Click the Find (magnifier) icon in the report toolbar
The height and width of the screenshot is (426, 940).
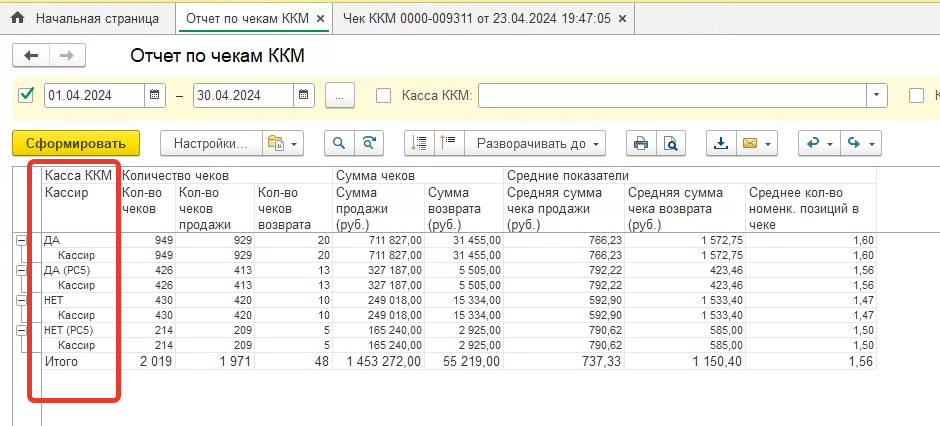tap(341, 144)
